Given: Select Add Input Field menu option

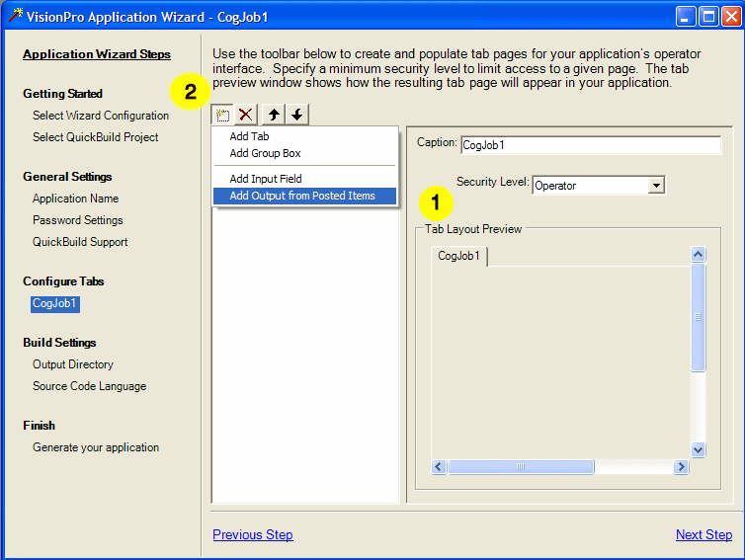Looking at the screenshot, I should [x=266, y=179].
